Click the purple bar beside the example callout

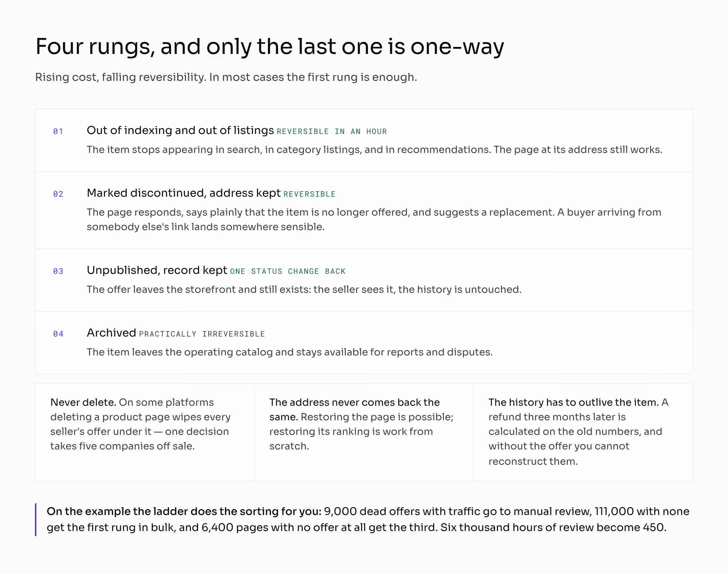click(36, 520)
